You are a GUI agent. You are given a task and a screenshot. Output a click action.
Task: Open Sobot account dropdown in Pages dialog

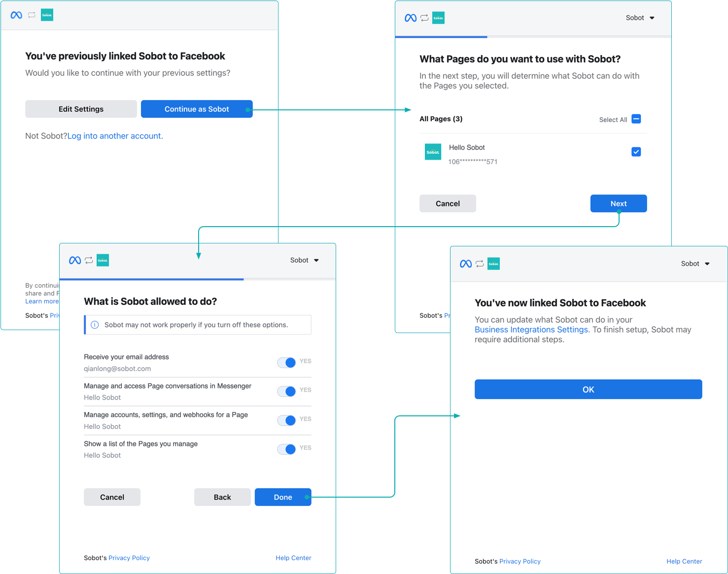(x=640, y=18)
